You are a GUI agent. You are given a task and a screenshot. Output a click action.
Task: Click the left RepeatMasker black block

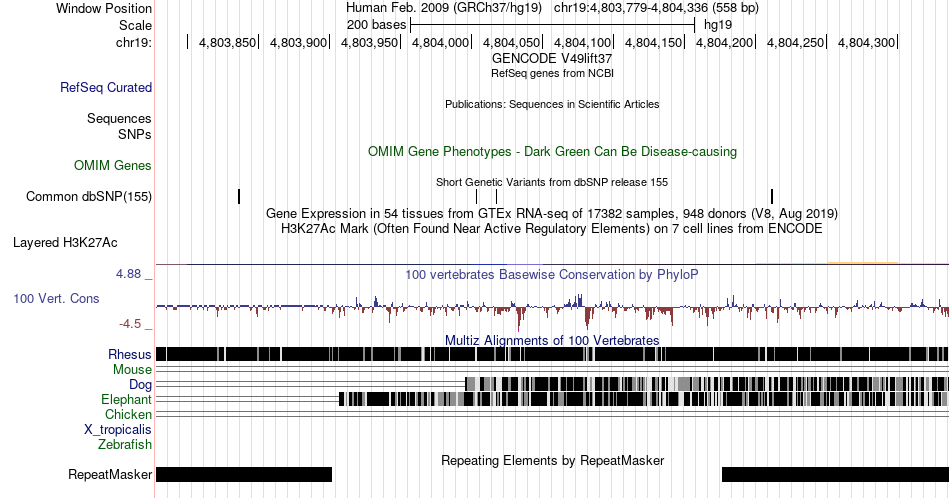244,474
